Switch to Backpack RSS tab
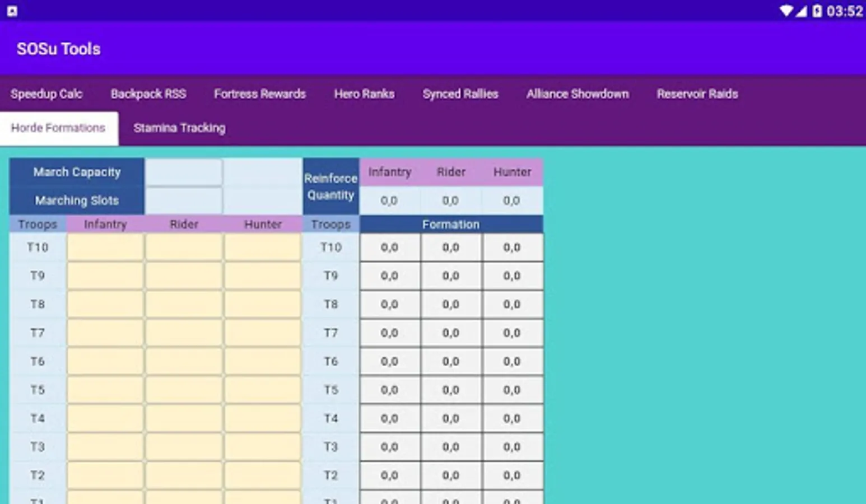The image size is (866, 504). click(x=148, y=94)
